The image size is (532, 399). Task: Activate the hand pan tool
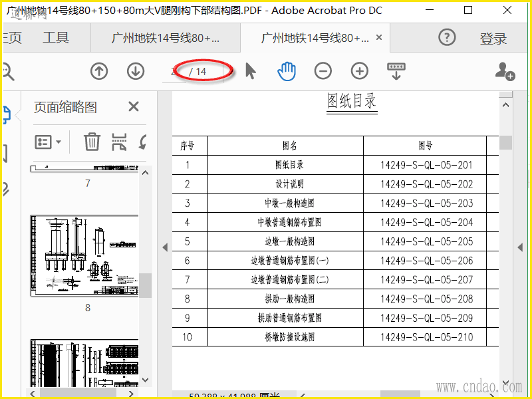tap(287, 71)
